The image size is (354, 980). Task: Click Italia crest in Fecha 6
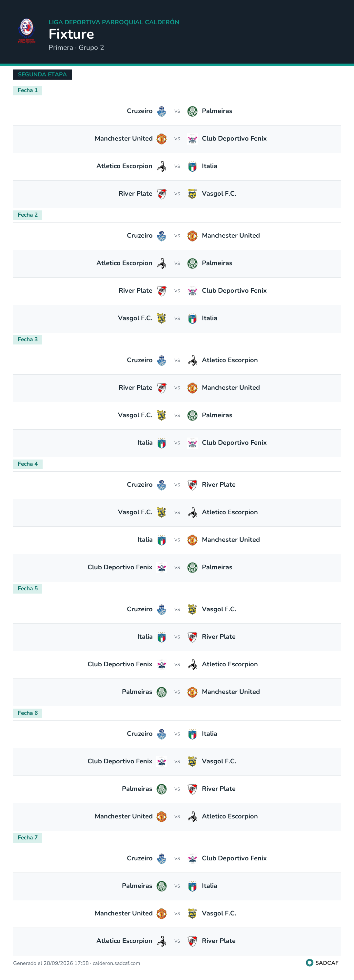point(192,734)
